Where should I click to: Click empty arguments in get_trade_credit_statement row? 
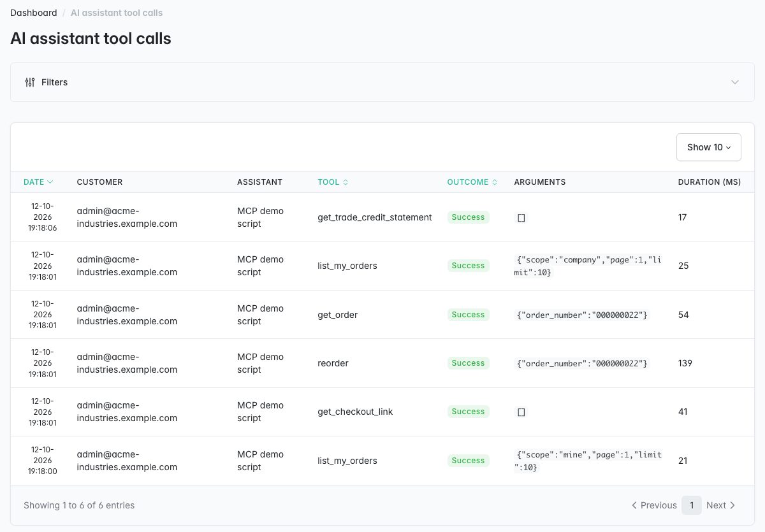pos(521,218)
